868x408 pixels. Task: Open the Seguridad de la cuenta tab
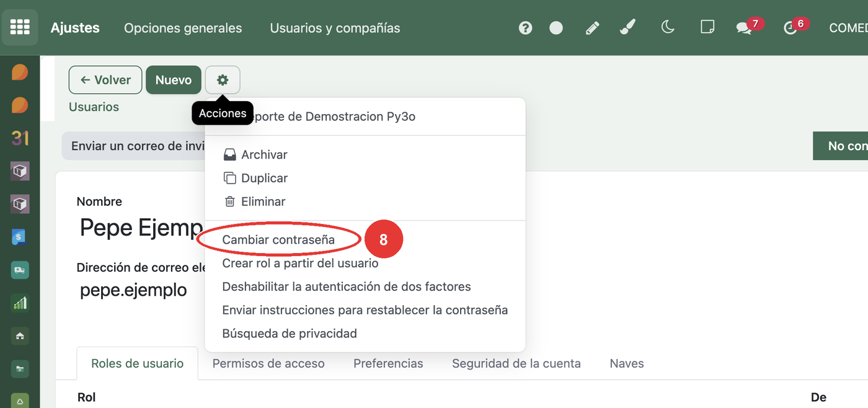pos(516,363)
